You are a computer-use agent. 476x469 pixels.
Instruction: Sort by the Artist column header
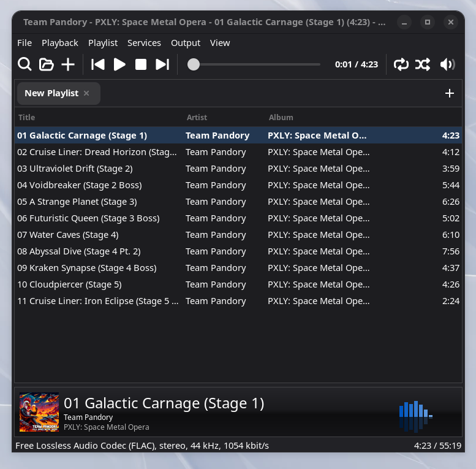(197, 117)
